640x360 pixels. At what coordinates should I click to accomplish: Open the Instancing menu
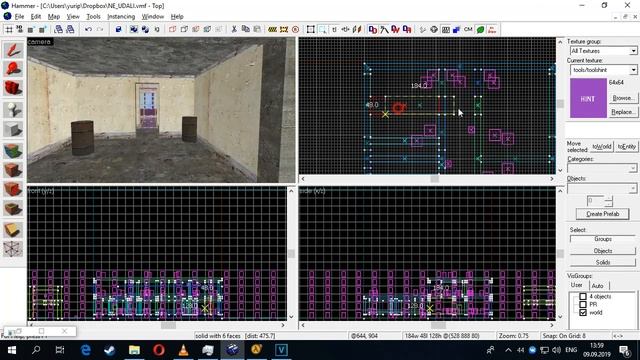tap(121, 17)
